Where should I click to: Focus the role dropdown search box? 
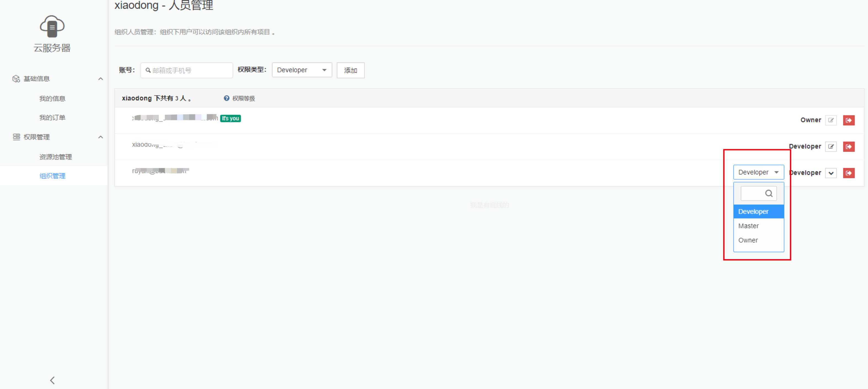tap(759, 193)
